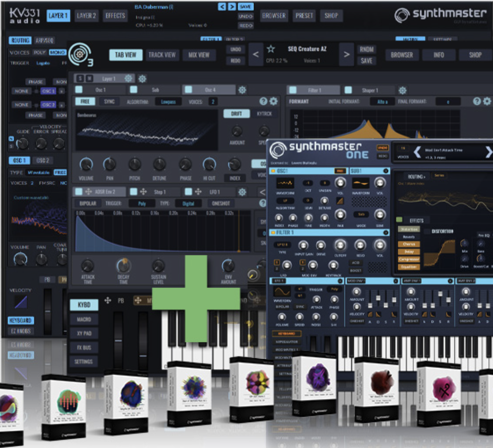Open settings gear in the FORMANT filter row

coord(487,101)
